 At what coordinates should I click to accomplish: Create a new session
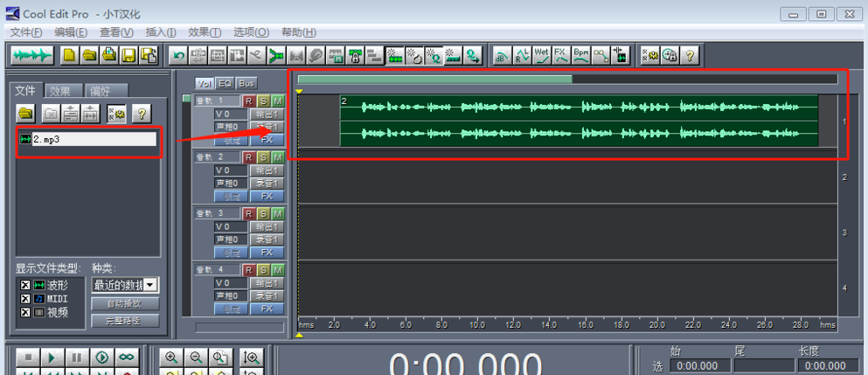point(69,55)
